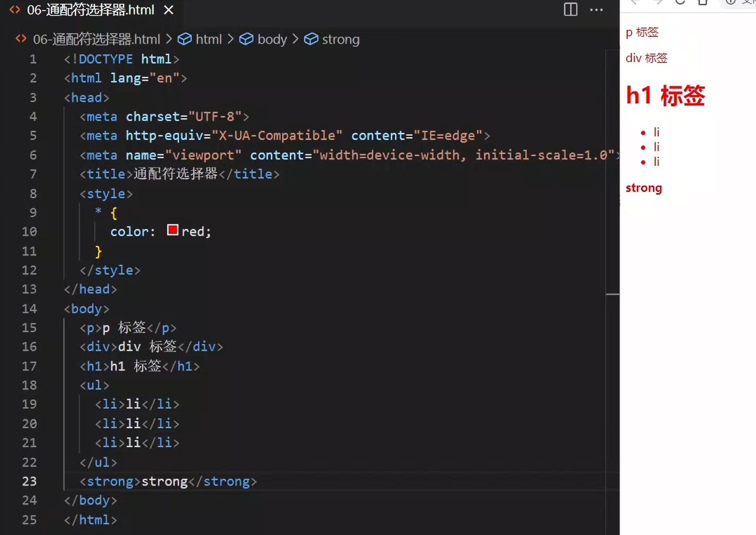Click the DOCTYPE html declaration
Image resolution: width=756 pixels, height=535 pixels.
pyautogui.click(x=121, y=59)
